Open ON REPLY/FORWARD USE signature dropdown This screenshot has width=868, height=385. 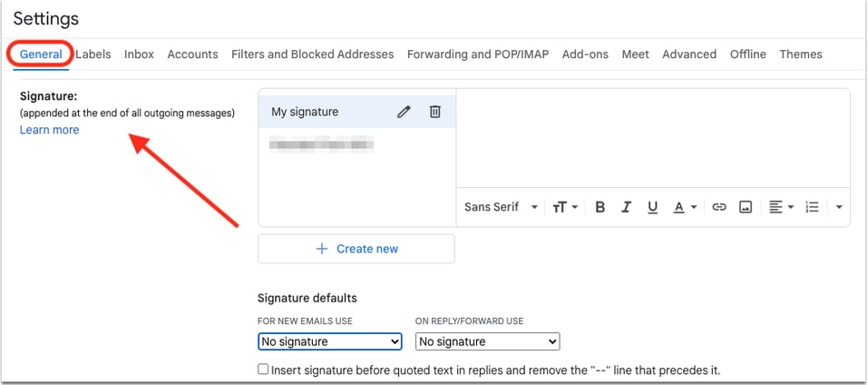(488, 341)
